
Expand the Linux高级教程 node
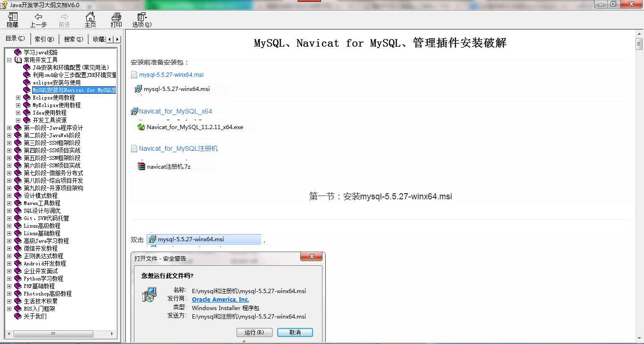point(9,226)
